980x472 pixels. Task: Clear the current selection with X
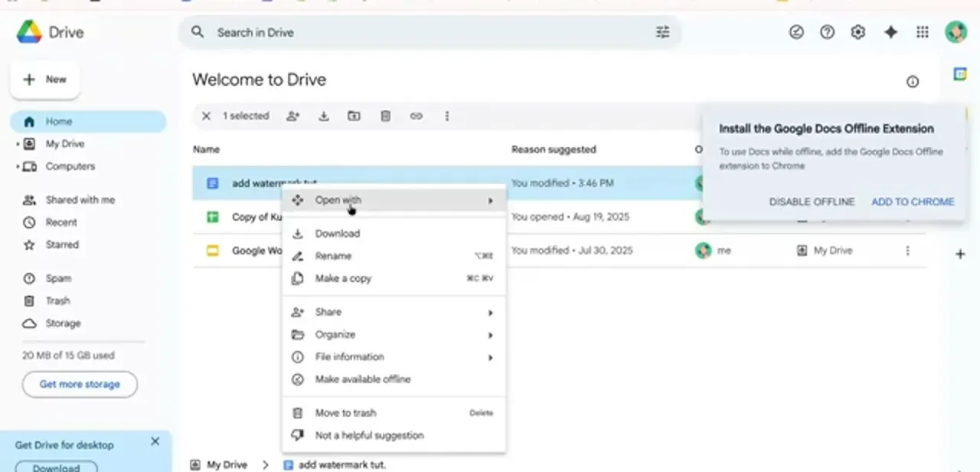[206, 116]
